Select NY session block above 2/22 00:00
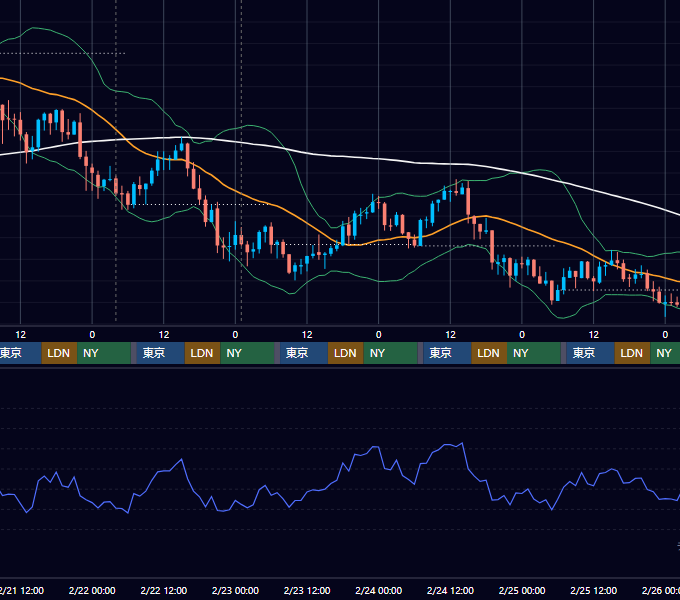 [x=104, y=353]
